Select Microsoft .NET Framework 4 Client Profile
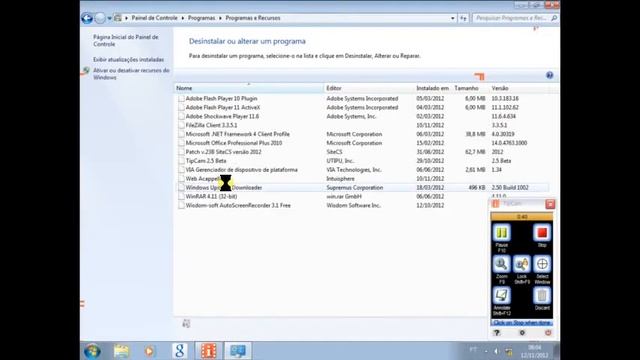Screen dimensions: 640x360 (238, 134)
